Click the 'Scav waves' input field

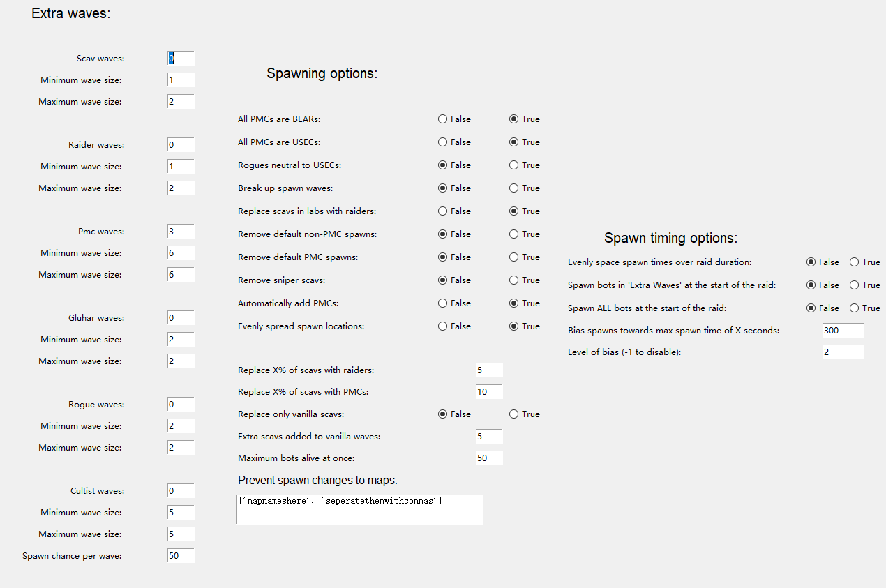[181, 59]
